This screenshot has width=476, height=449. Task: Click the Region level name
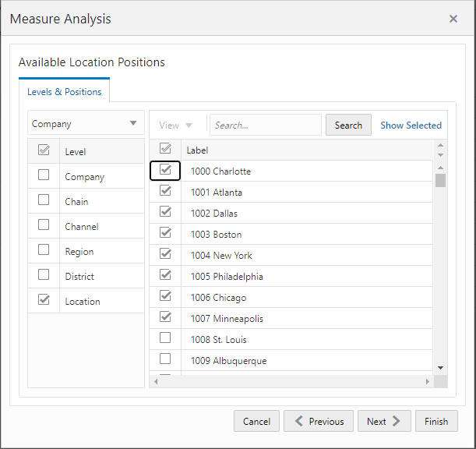79,252
